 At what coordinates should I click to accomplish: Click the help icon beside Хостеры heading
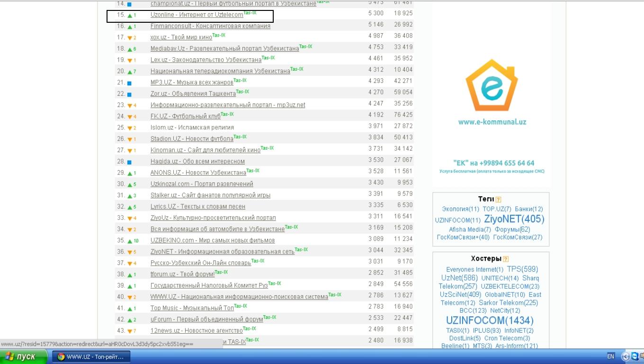tap(505, 259)
